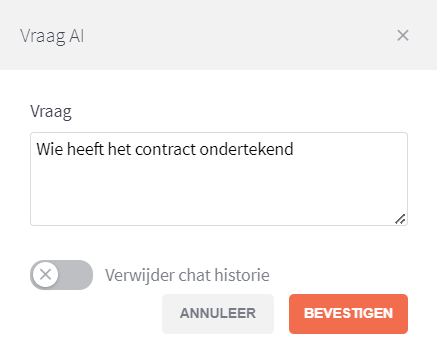Confirm with the BEVESTIGEN button
The image size is (437, 363).
(x=348, y=314)
